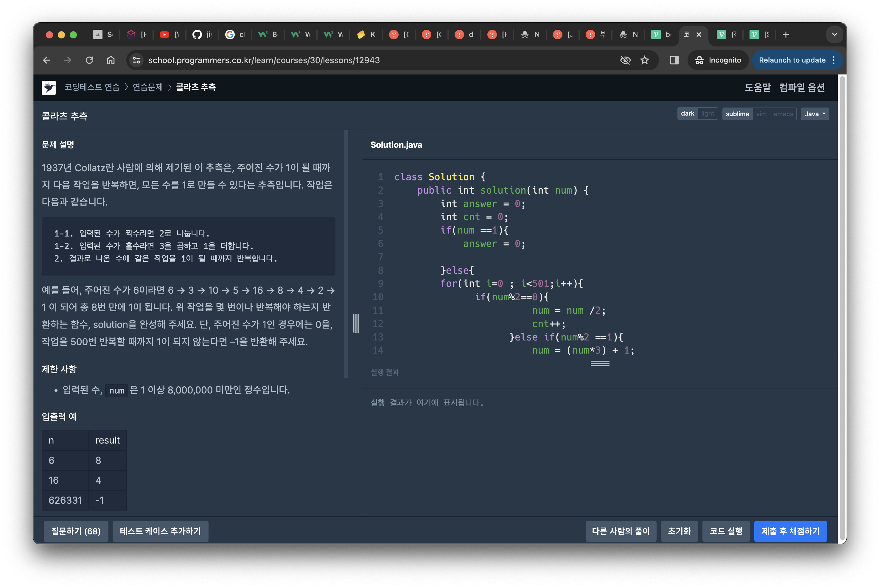This screenshot has width=880, height=588.
Task: Open a new tab with the plus icon
Action: 786,35
